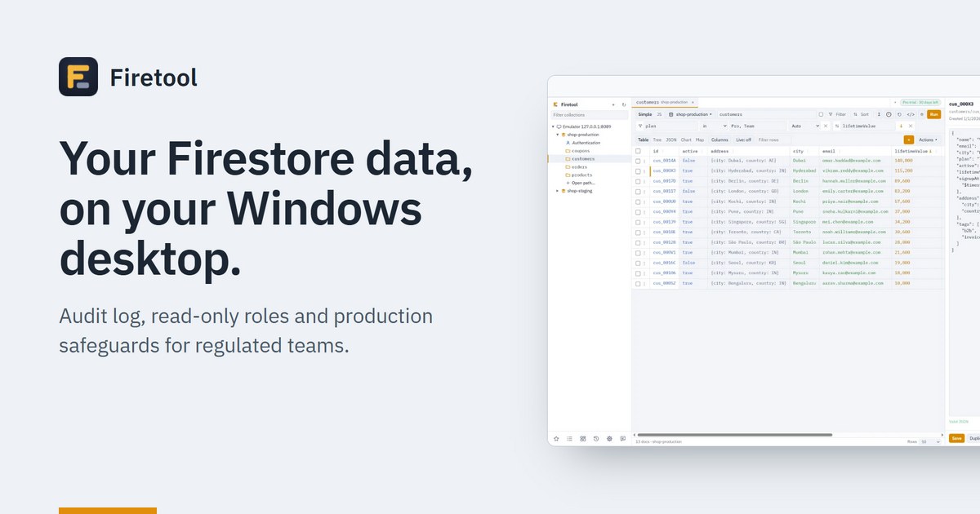The image size is (980, 514).
Task: Open the favorites star icon in bottom sidebar
Action: pos(556,439)
